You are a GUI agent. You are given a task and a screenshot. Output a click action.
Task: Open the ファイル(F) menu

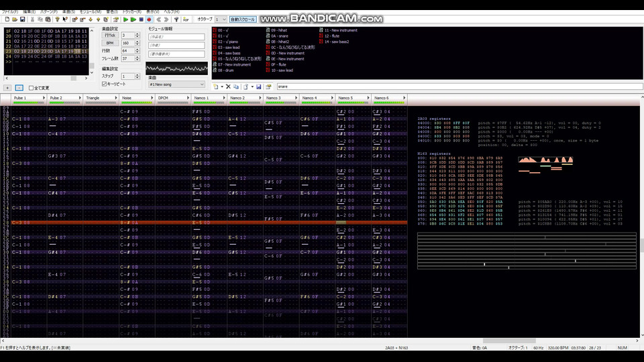[10, 12]
